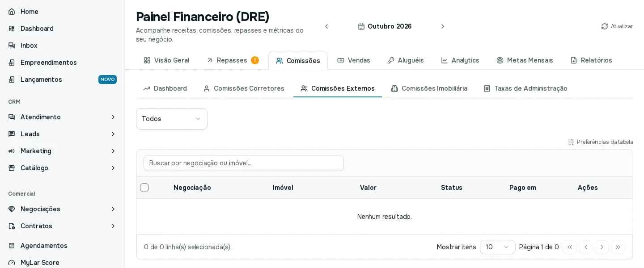This screenshot has height=268, width=644.
Task: Open the Mostrar itens 10 dropdown
Action: tap(498, 247)
